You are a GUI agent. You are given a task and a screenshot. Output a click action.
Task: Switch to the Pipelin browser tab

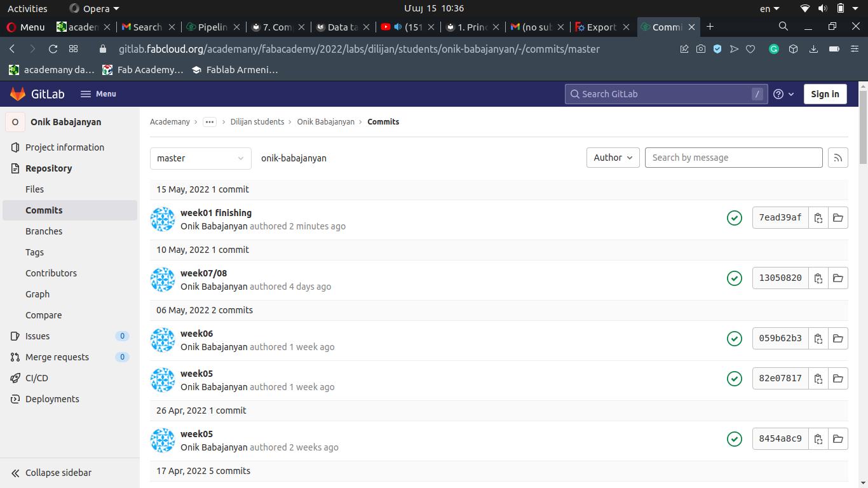(x=213, y=27)
